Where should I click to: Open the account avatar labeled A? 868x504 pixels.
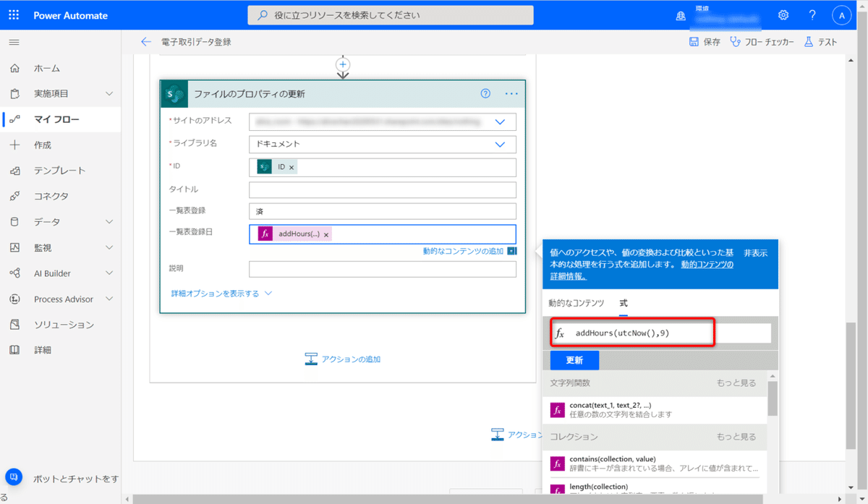pos(842,15)
